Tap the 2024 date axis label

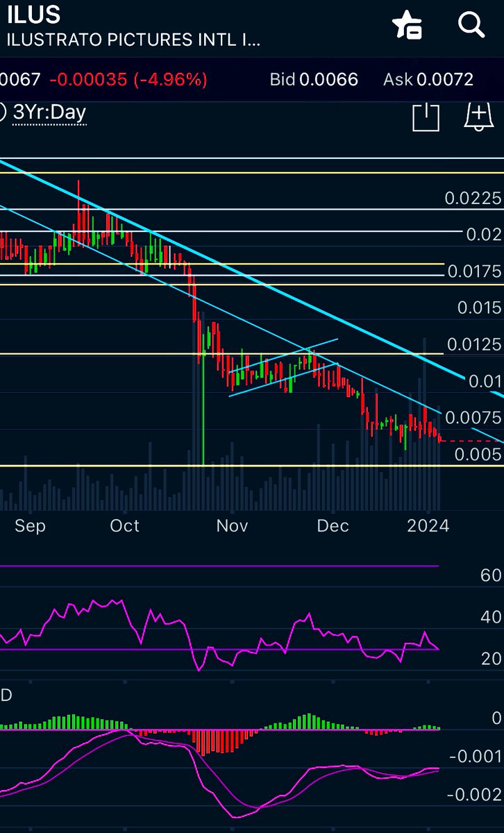pos(428,526)
